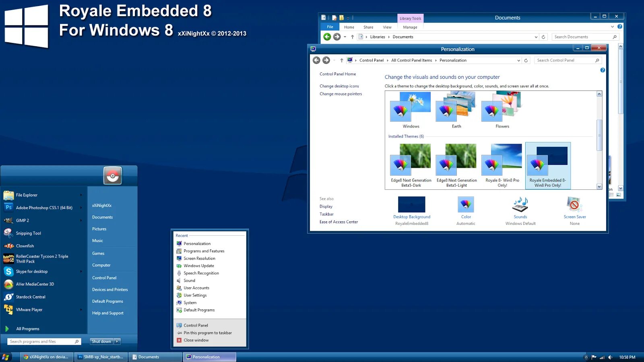Go to Control Panel Home
This screenshot has height=362, width=644.
tap(338, 74)
